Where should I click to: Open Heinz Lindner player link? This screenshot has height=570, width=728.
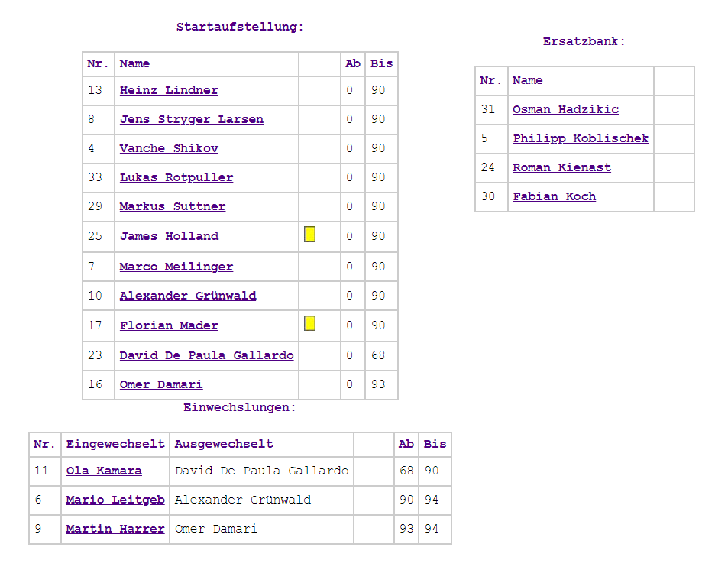(169, 90)
